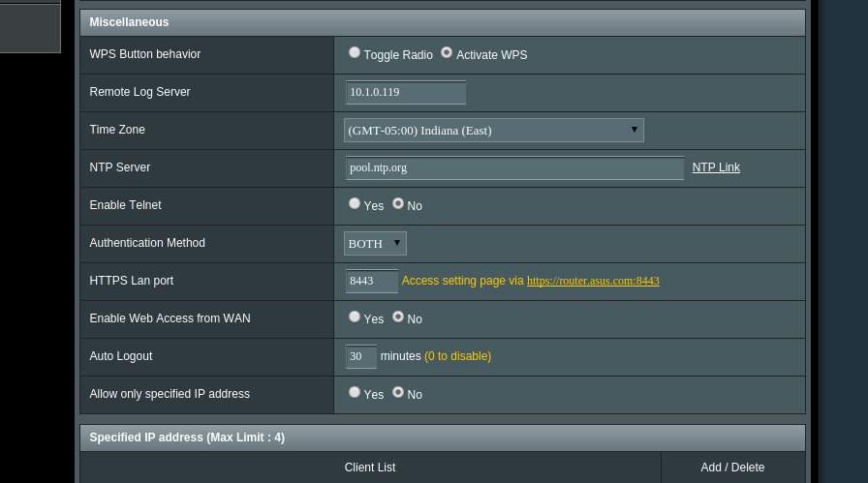This screenshot has height=483, width=868.
Task: Click the Auto Logout minutes field
Action: 361,356
